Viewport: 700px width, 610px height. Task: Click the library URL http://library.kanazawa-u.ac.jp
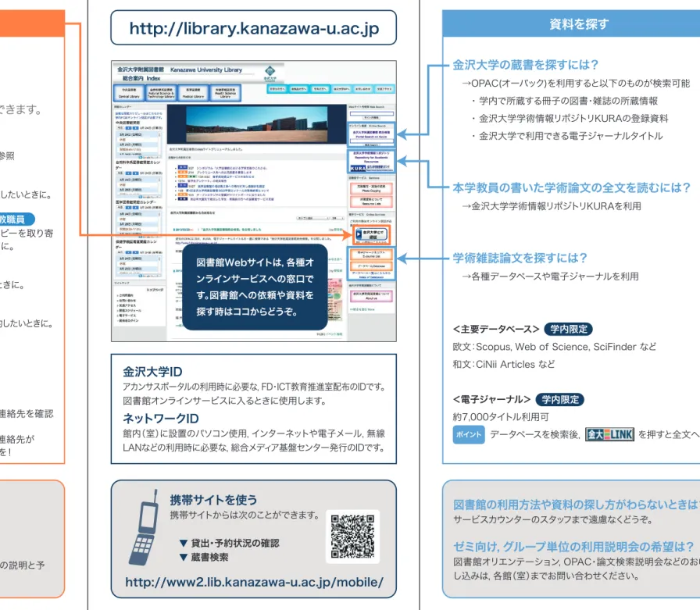(x=254, y=29)
